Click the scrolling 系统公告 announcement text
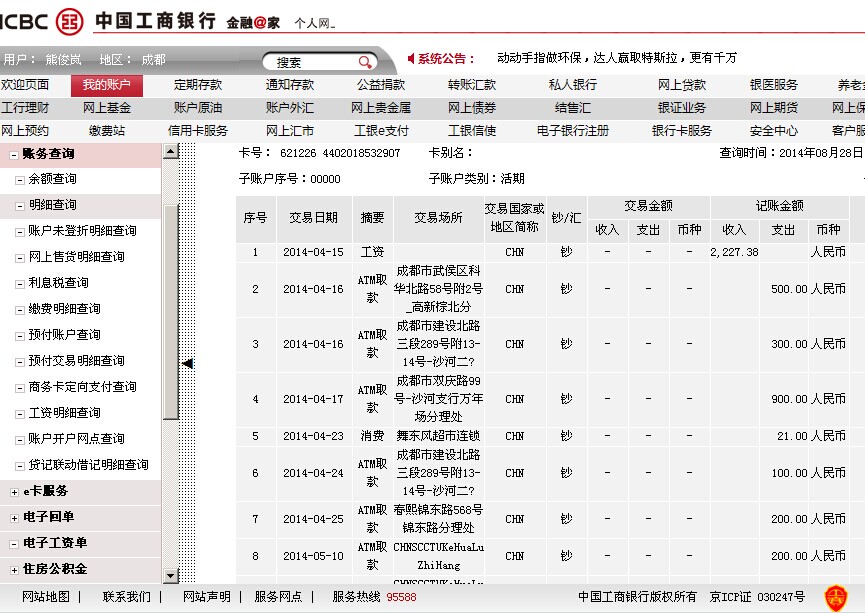The width and height of the screenshot is (865, 613). (617, 58)
